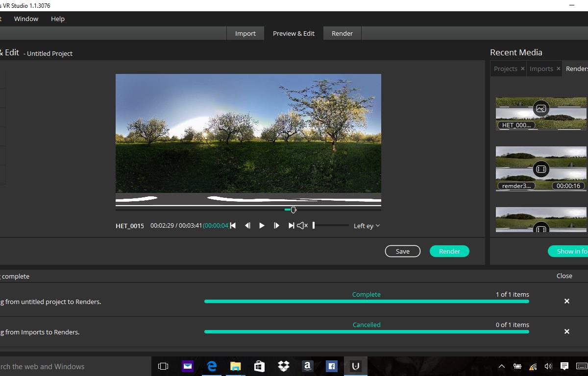The image size is (588, 376).
Task: Click the VR Studio taskbar icon
Action: (356, 366)
